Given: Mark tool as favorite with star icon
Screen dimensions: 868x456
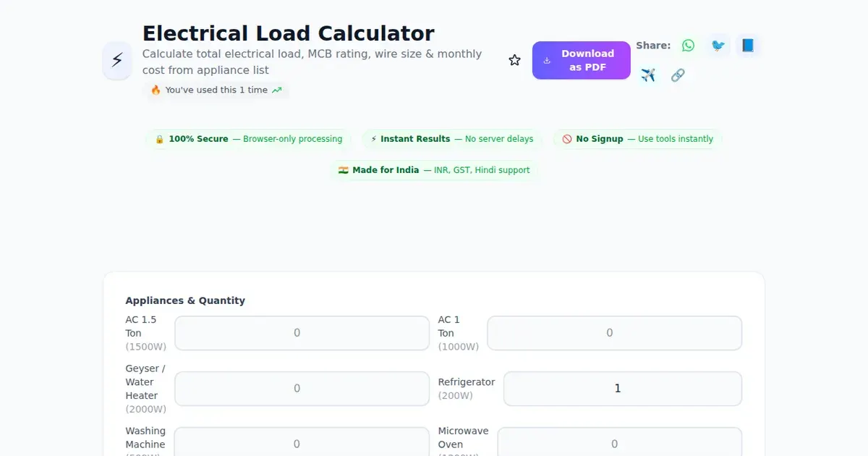Looking at the screenshot, I should 514,60.
